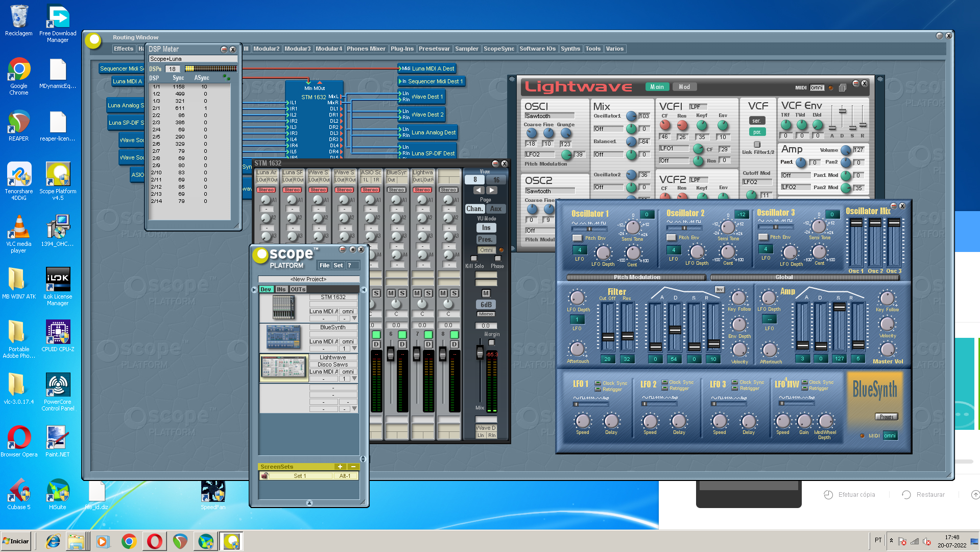
Task: Open the Phones Mixer menu
Action: pos(366,49)
